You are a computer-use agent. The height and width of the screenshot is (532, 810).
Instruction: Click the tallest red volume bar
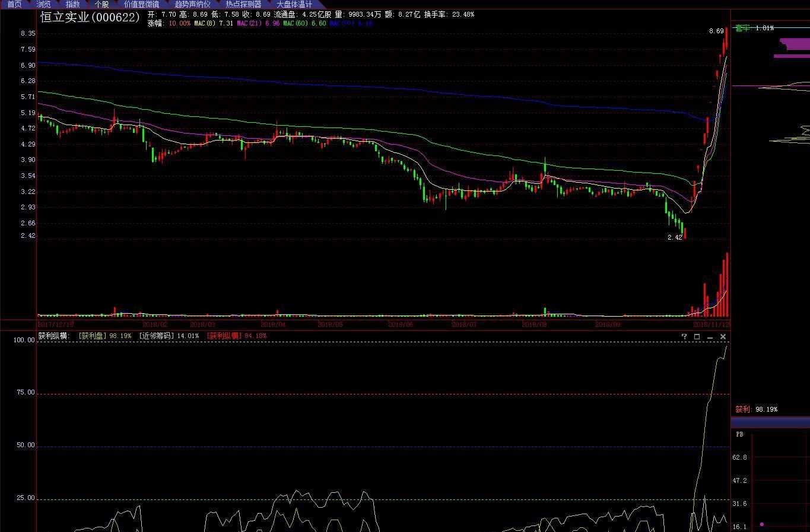tap(727, 285)
